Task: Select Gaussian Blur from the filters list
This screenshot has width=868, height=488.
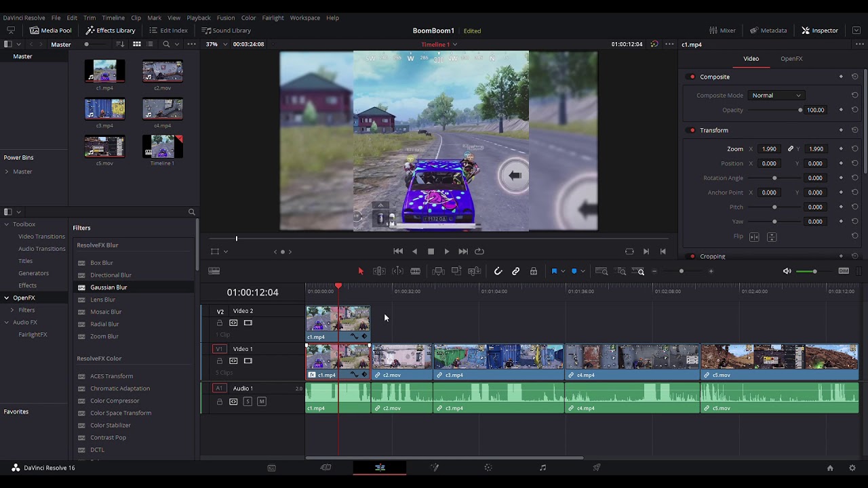Action: tap(108, 287)
